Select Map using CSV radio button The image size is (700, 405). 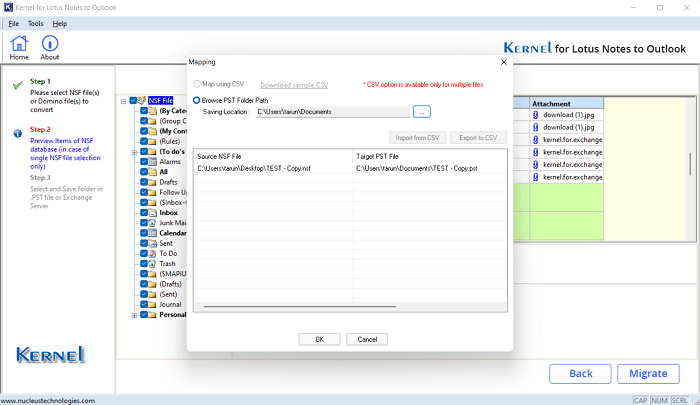point(197,84)
